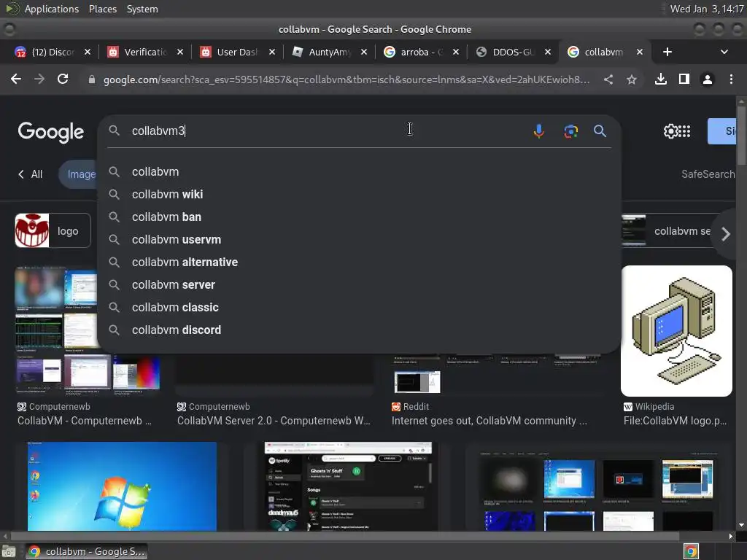Image resolution: width=747 pixels, height=560 pixels.
Task: Bookmark this page with the star icon
Action: point(632,79)
